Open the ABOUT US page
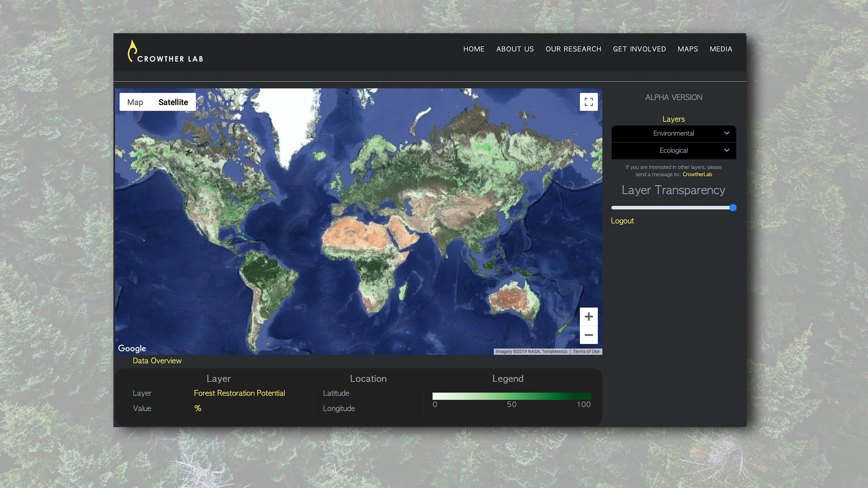The height and width of the screenshot is (488, 868). pyautogui.click(x=514, y=49)
